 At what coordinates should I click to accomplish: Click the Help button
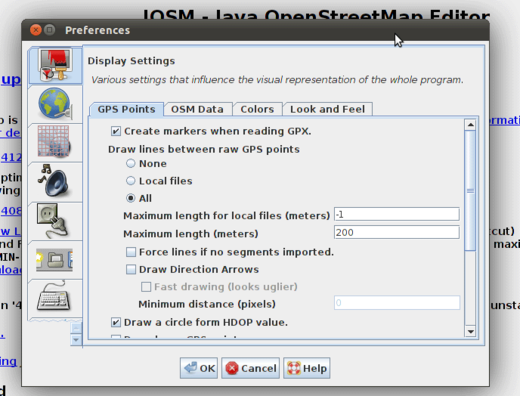point(307,368)
